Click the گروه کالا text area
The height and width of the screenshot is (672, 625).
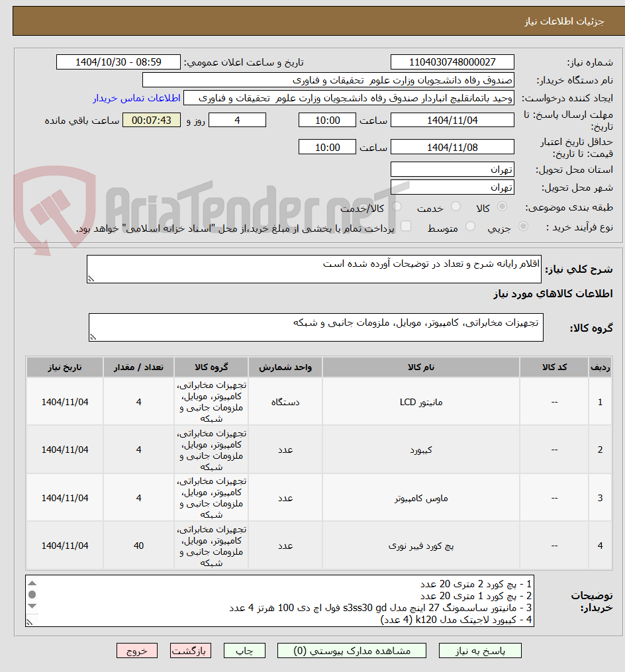click(316, 328)
